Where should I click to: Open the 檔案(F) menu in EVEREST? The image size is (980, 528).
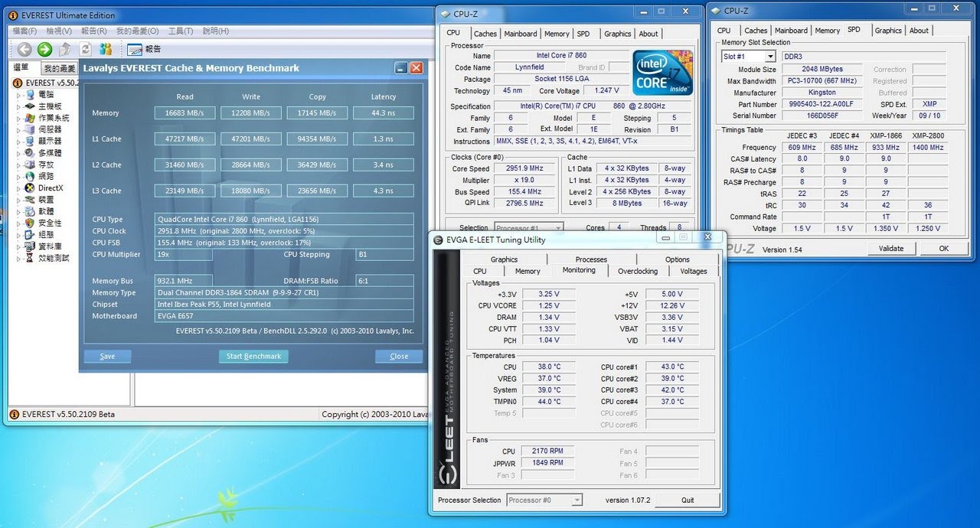[24, 31]
